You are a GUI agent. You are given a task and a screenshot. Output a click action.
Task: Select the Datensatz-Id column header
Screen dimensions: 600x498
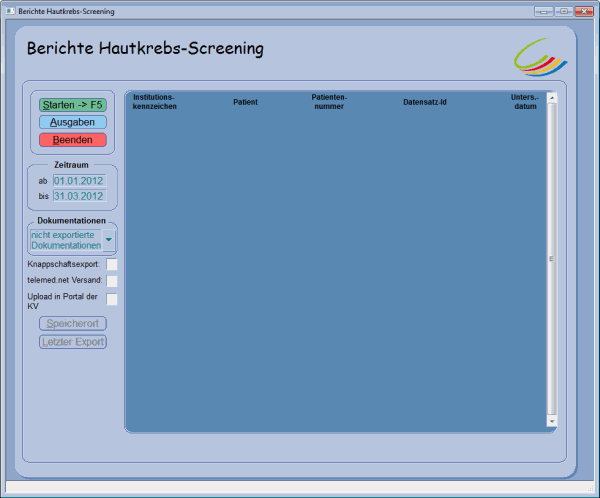click(x=424, y=102)
